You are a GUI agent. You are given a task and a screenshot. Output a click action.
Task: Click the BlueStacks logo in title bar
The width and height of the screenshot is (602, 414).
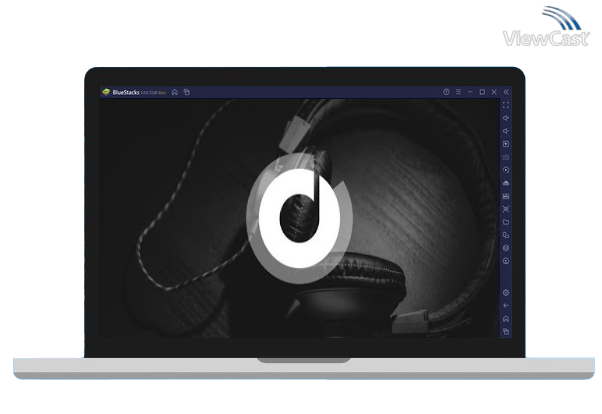point(106,92)
